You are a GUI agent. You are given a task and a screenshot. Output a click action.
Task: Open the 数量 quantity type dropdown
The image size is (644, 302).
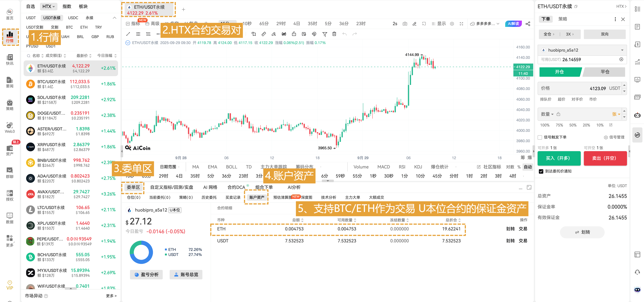[547, 114]
